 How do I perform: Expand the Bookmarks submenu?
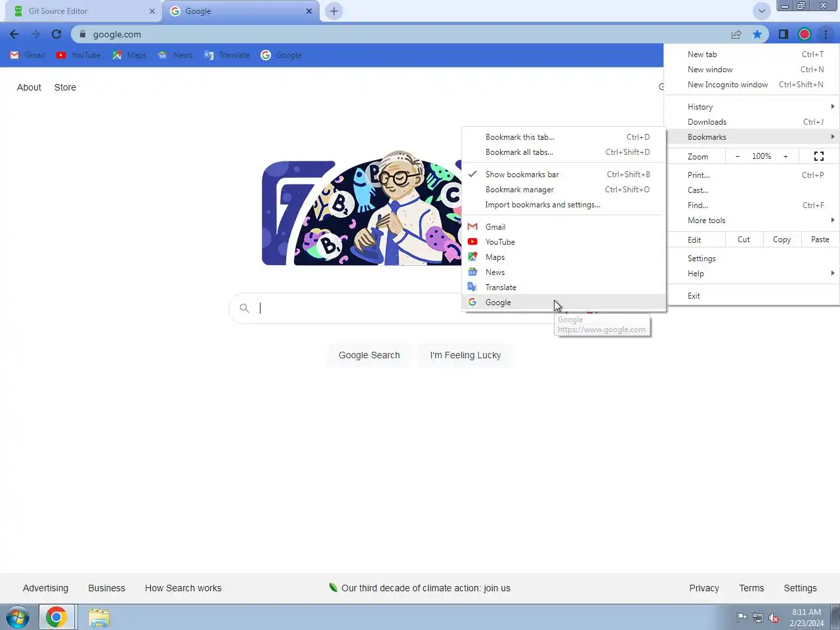[x=752, y=137]
